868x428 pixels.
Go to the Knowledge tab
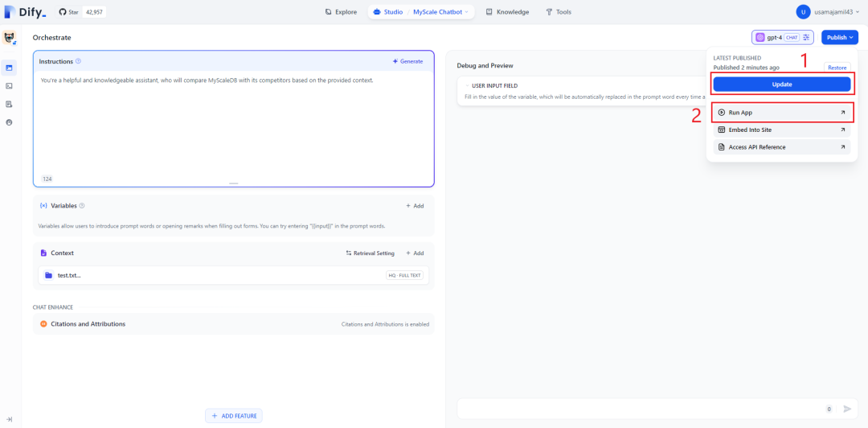click(x=507, y=12)
